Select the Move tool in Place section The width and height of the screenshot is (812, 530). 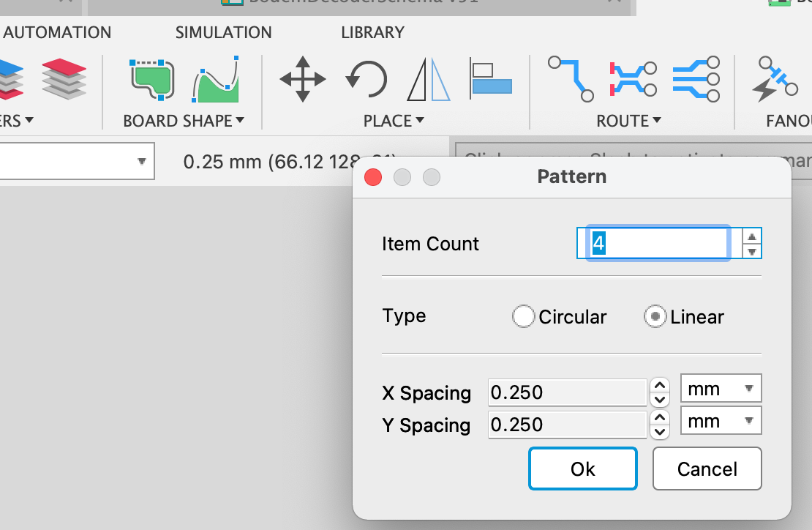[x=302, y=79]
